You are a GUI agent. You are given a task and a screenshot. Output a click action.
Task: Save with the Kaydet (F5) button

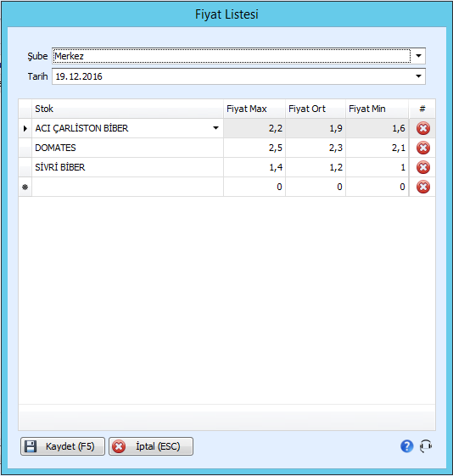[x=63, y=446]
